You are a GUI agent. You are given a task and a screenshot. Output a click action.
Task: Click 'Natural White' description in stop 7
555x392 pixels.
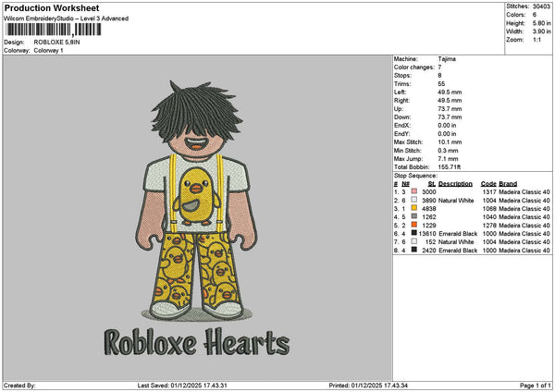click(x=456, y=242)
